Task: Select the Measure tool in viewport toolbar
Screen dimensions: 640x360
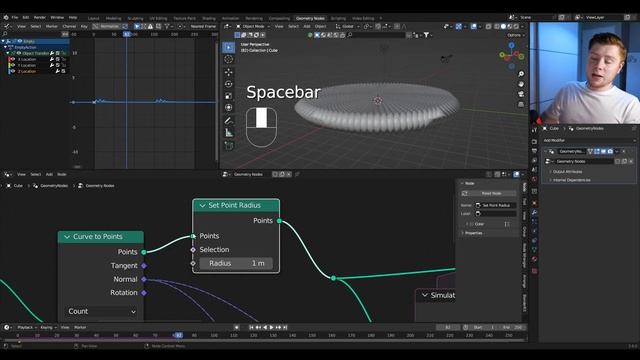Action: point(229,133)
